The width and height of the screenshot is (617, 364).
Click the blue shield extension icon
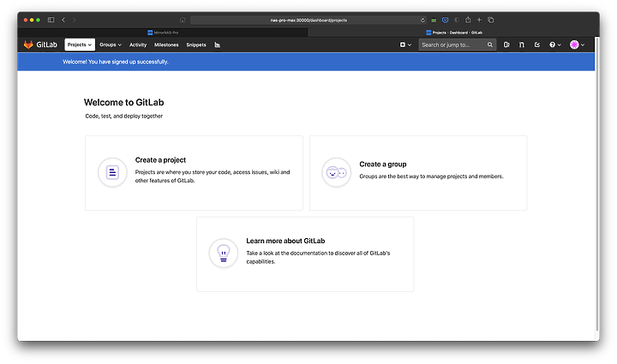pyautogui.click(x=445, y=20)
